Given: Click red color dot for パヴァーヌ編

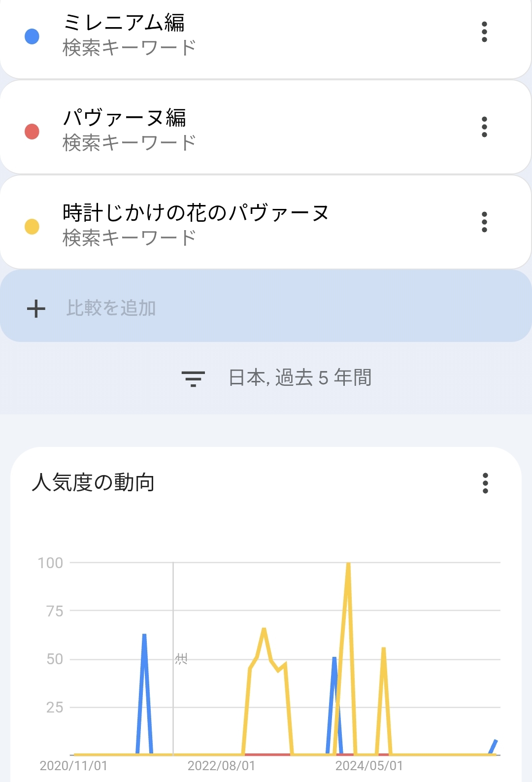Looking at the screenshot, I should tap(32, 132).
